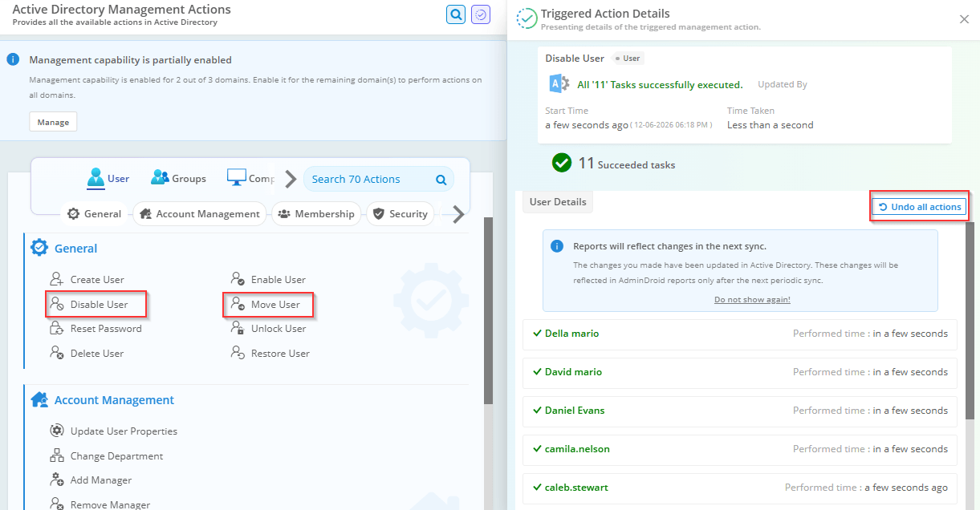Click the Azure AD logo icon

point(559,84)
